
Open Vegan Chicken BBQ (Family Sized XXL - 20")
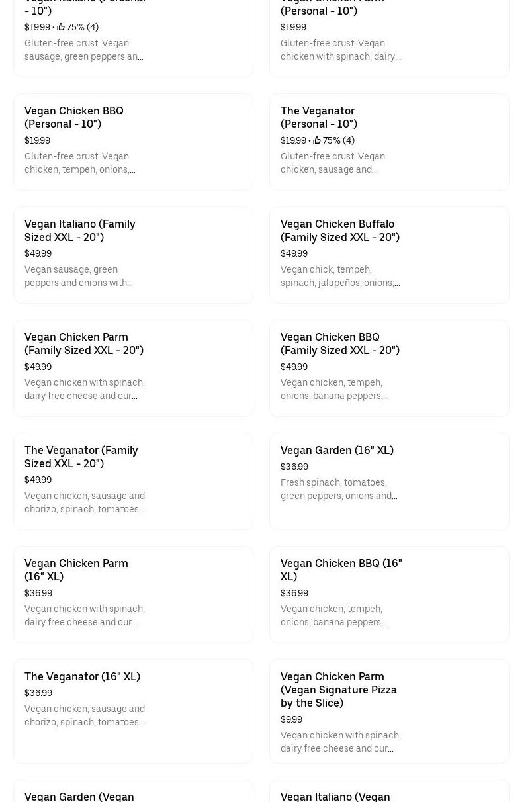tap(339, 343)
